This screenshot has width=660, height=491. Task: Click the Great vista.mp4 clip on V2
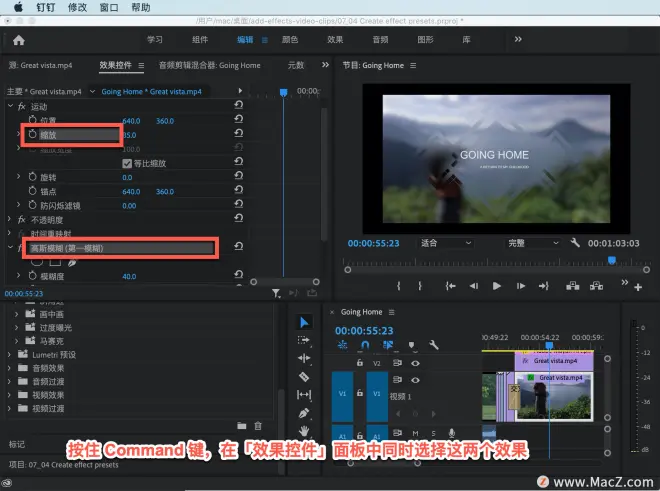pyautogui.click(x=554, y=361)
